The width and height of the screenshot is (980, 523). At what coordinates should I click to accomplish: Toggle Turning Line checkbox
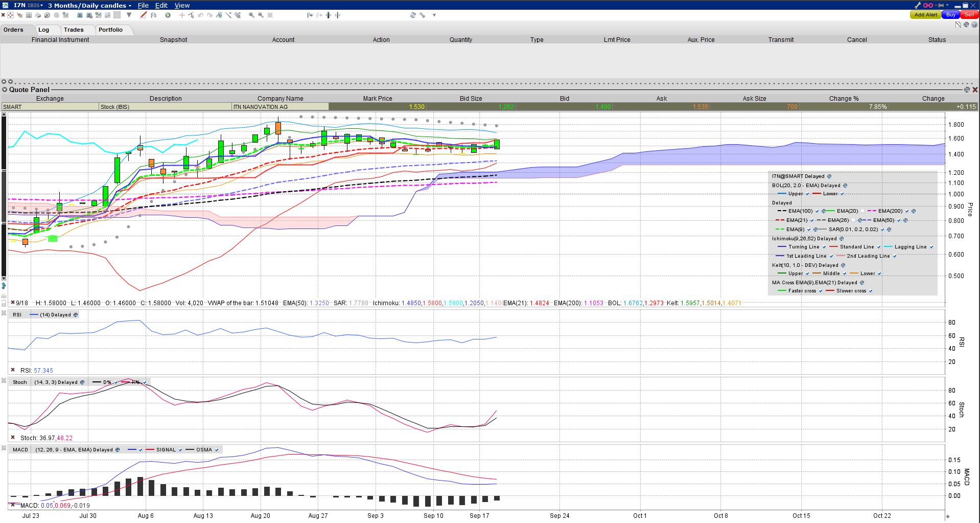pos(824,247)
